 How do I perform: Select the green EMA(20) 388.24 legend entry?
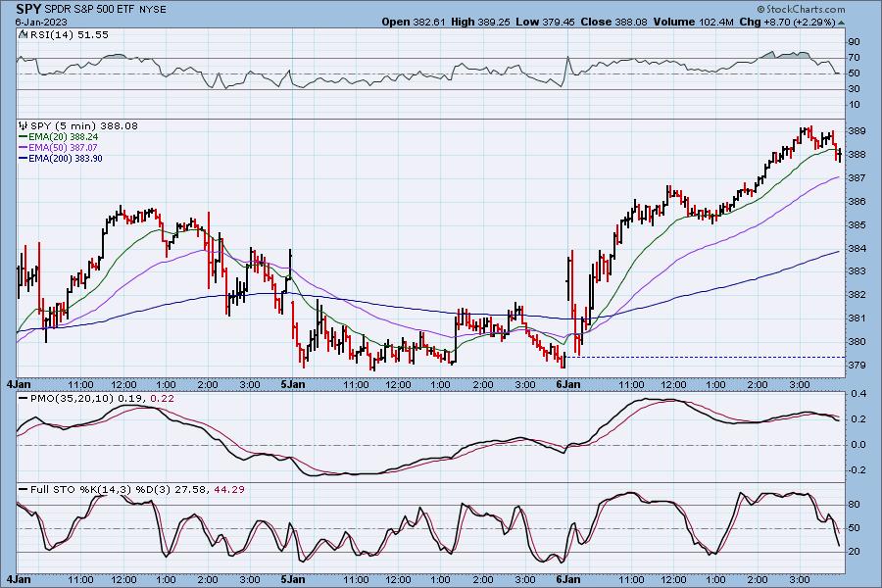[x=59, y=137]
